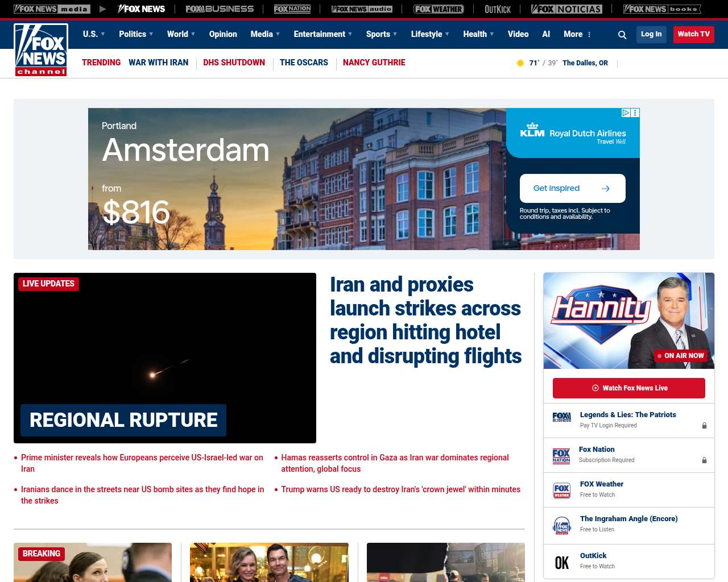This screenshot has height=582, width=728.
Task: Click the Watch TV button
Action: pyautogui.click(x=694, y=34)
